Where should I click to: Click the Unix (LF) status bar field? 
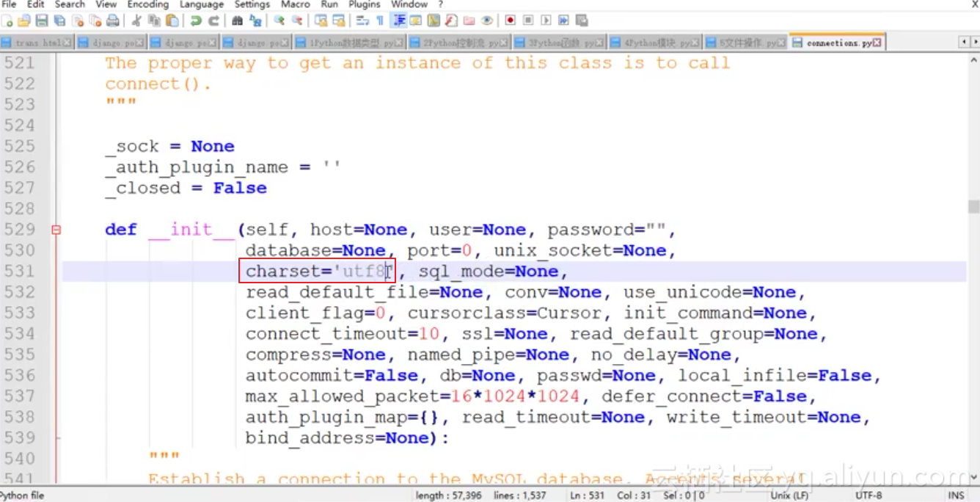[789, 495]
